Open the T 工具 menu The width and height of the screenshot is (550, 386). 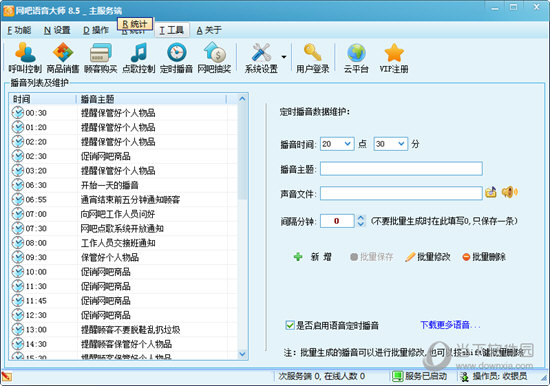[172, 31]
